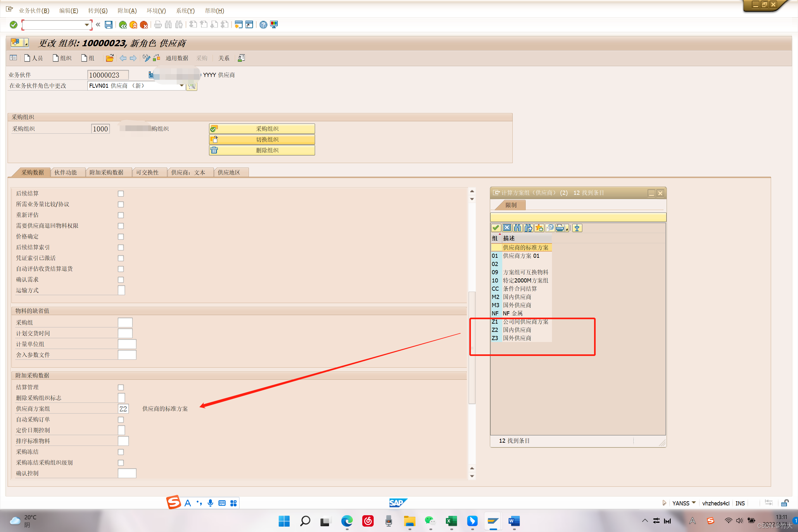The height and width of the screenshot is (532, 798).
Task: Open the 编辑(E) menu
Action: click(68, 10)
